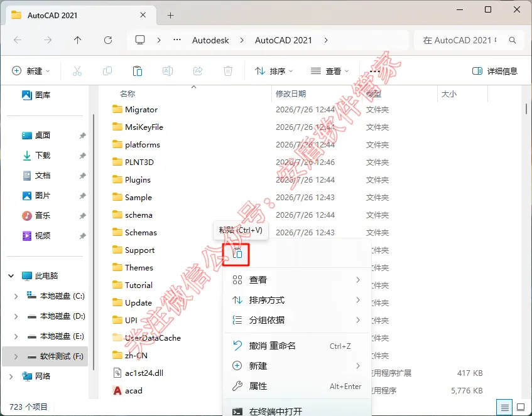The image size is (532, 416).
Task: Select the PLNT3D folder
Action: tap(133, 162)
